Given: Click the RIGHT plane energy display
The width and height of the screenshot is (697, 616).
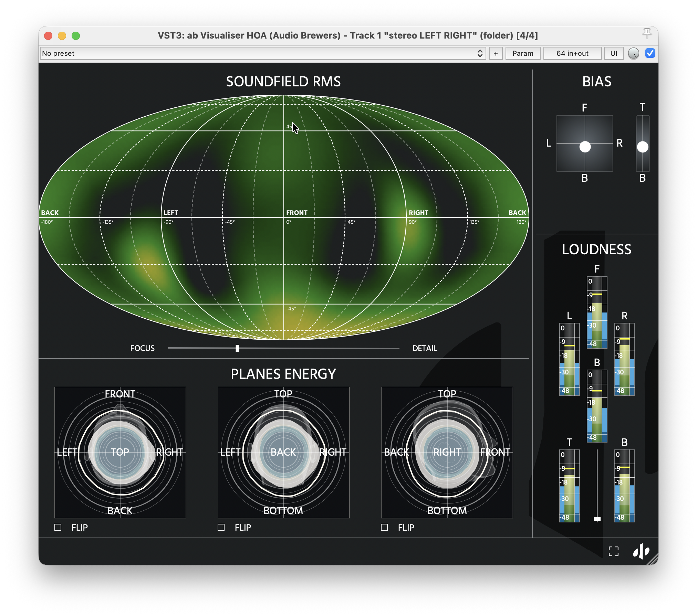Looking at the screenshot, I should (447, 452).
